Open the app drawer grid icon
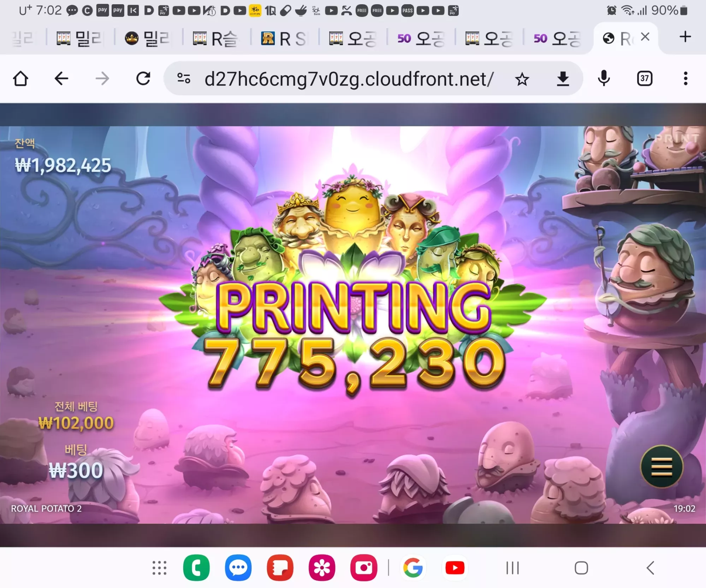This screenshot has height=588, width=706. 159,568
